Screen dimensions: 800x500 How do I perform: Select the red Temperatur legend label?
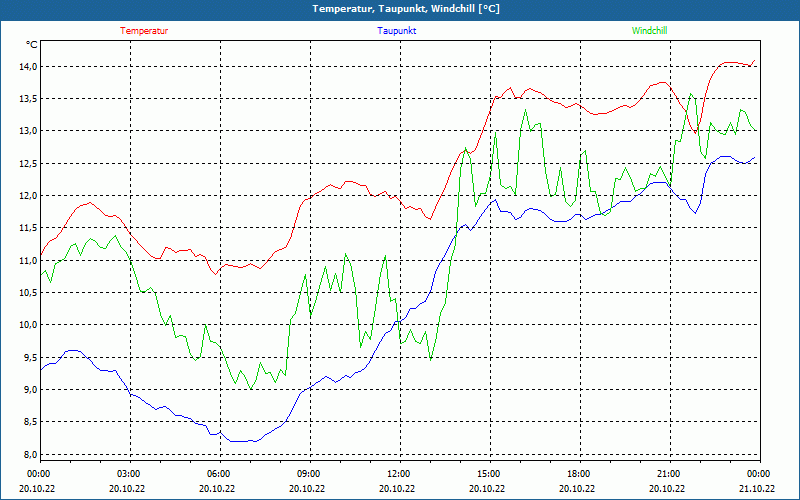click(x=144, y=30)
